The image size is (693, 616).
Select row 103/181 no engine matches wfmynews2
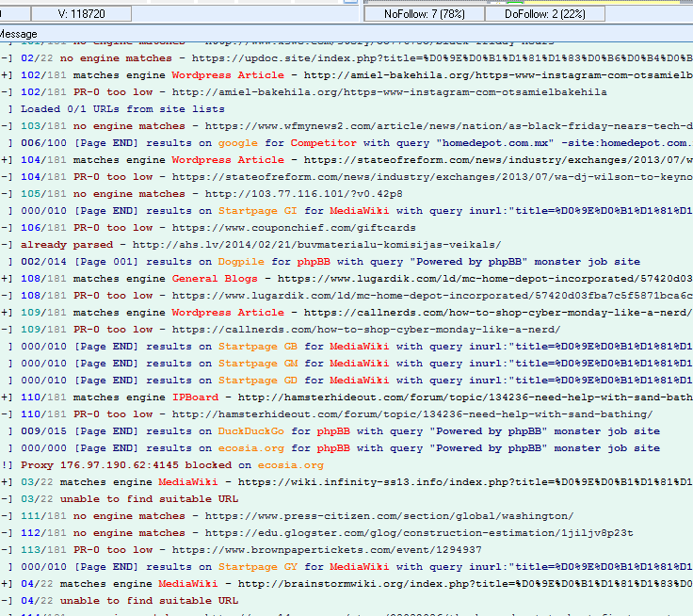pyautogui.click(x=346, y=126)
